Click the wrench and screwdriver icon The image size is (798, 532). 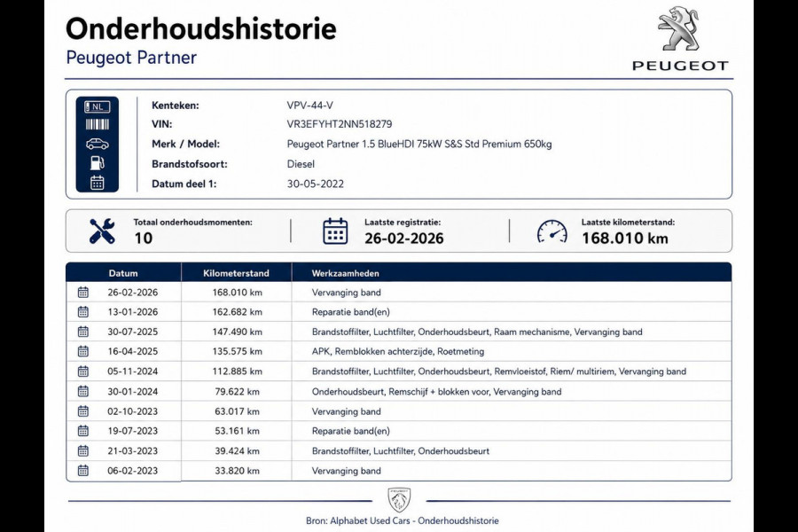[102, 231]
